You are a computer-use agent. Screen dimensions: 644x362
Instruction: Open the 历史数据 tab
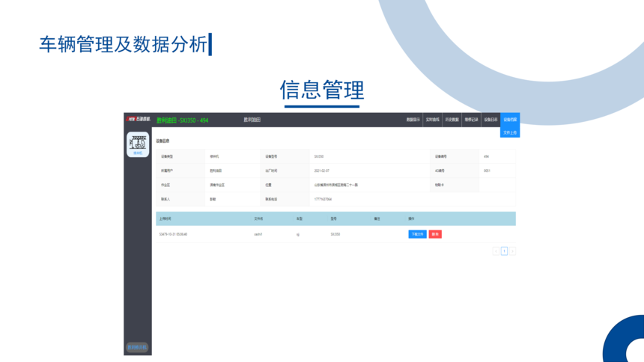coord(452,120)
